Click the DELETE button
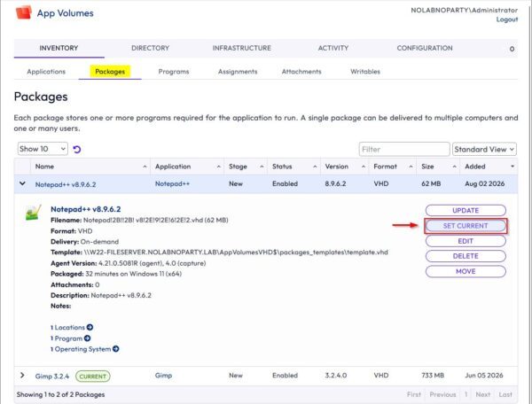The height and width of the screenshot is (404, 532). tap(465, 256)
